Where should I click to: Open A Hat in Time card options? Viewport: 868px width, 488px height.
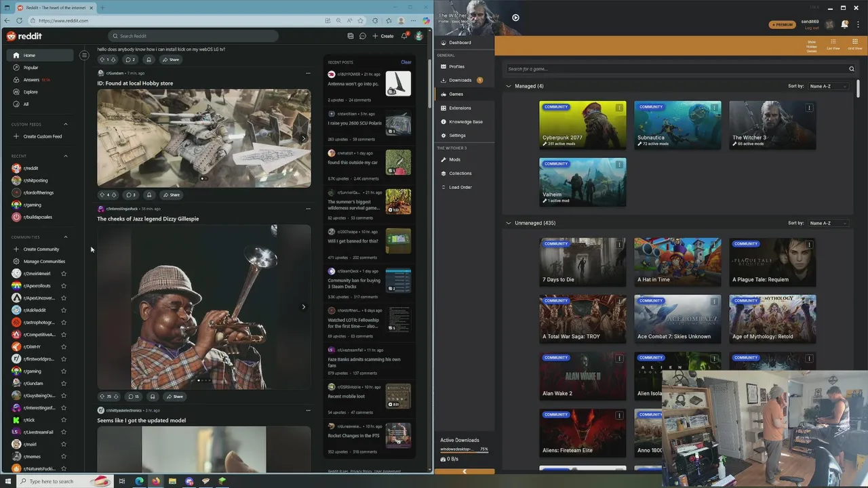click(714, 245)
